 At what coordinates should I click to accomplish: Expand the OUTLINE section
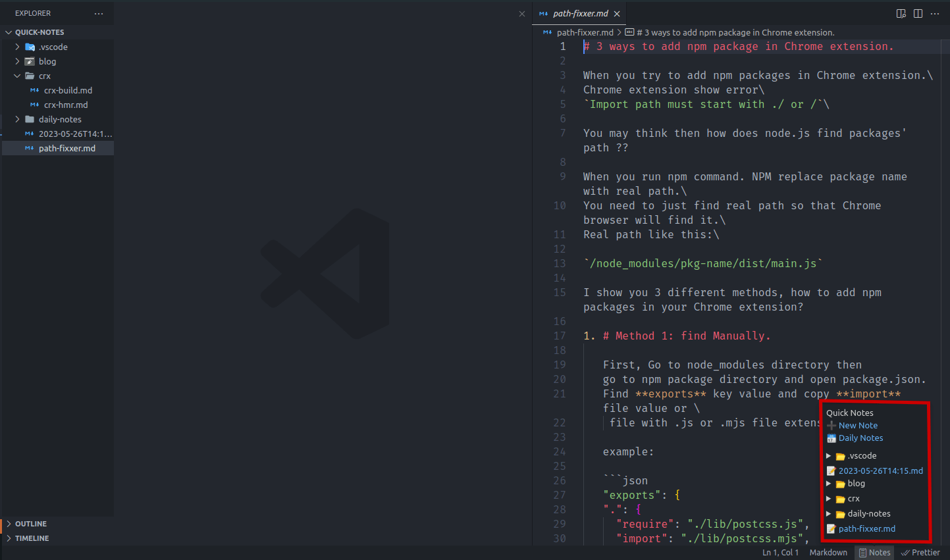click(x=30, y=523)
